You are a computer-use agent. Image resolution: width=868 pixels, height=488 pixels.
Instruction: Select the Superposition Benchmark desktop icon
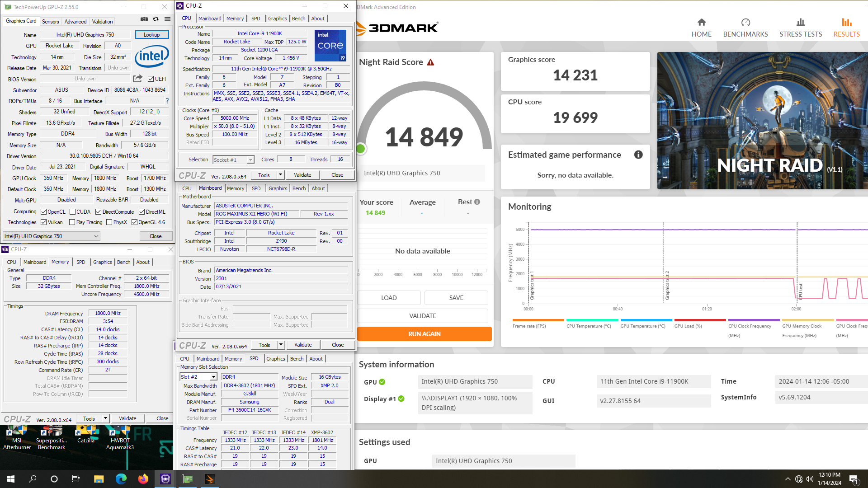(52, 437)
